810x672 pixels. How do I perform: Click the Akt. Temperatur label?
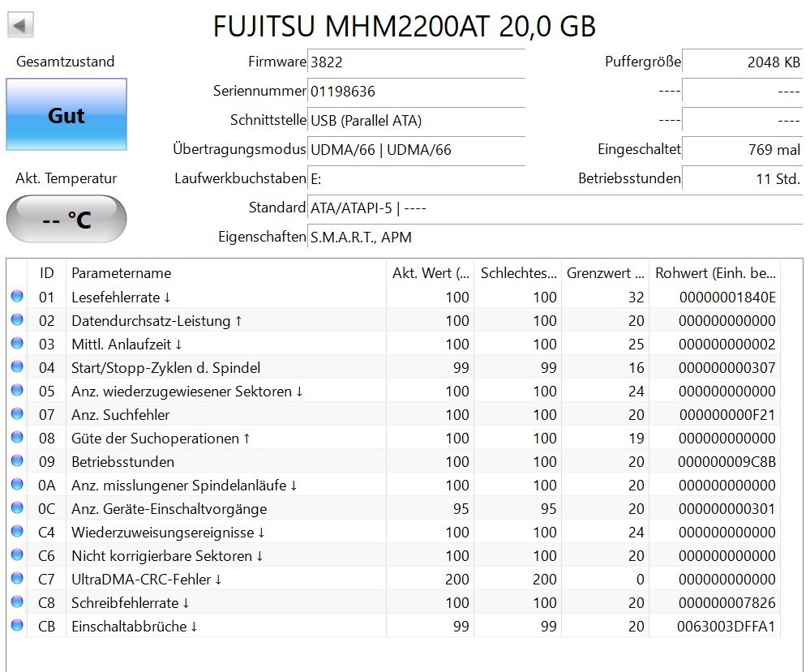click(x=66, y=178)
